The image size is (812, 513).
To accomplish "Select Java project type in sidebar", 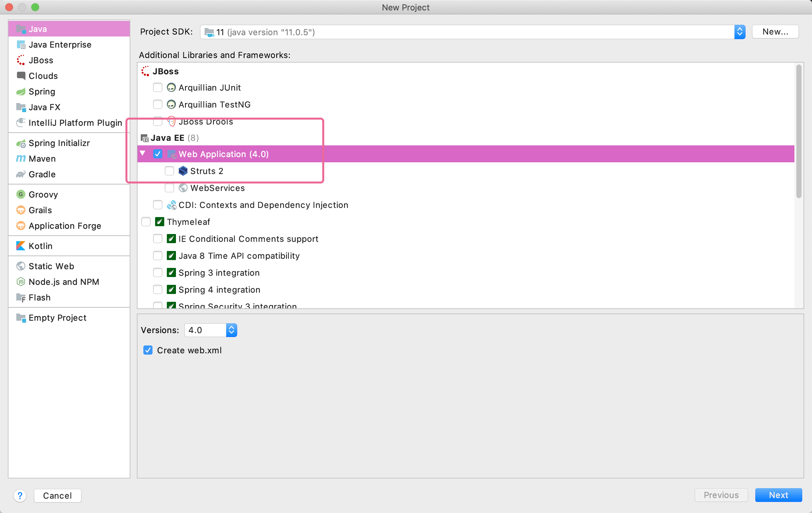I will click(69, 29).
